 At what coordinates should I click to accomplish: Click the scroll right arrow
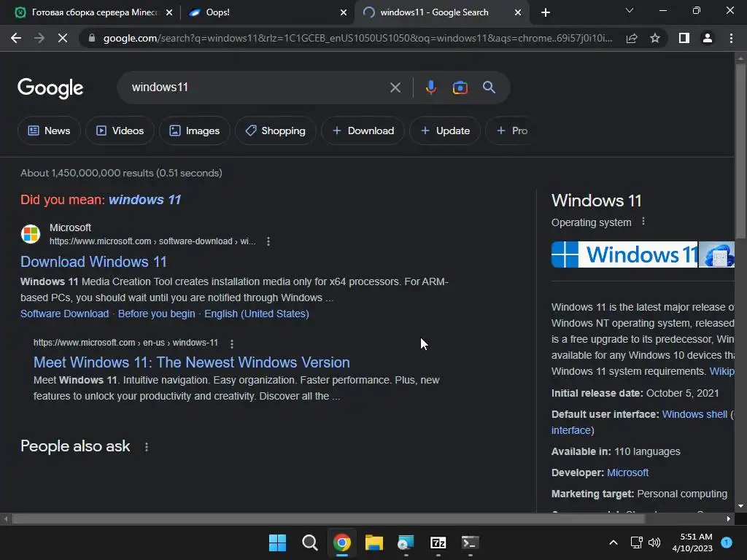[729, 519]
